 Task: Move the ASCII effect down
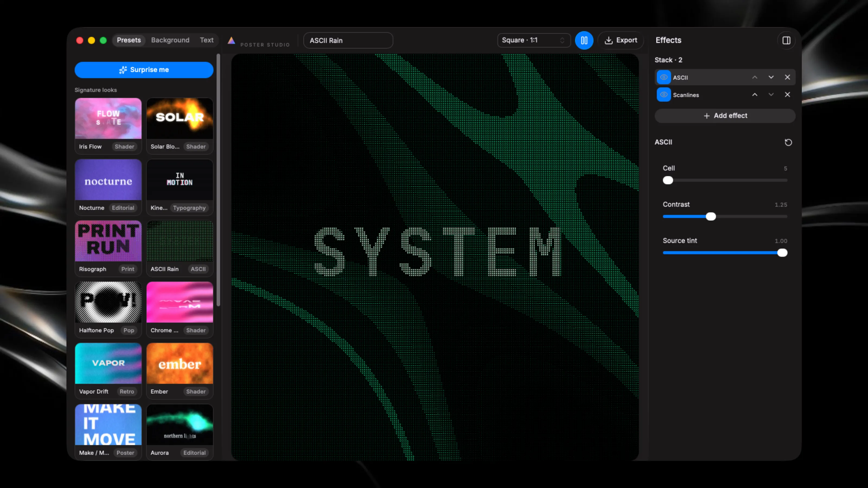tap(771, 78)
